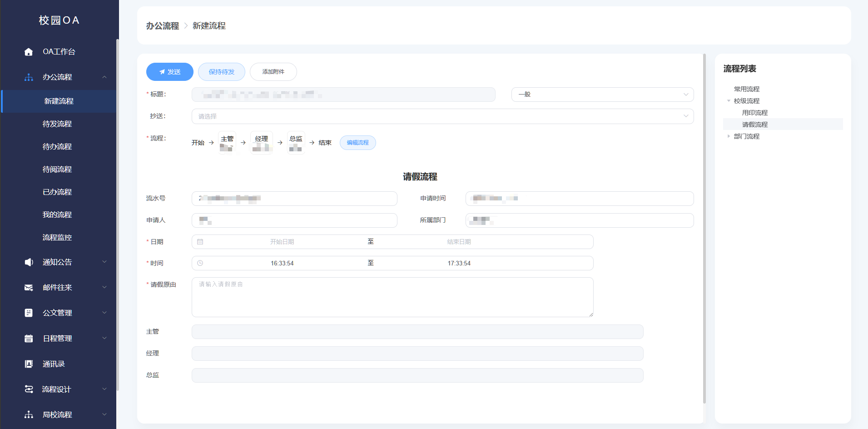The width and height of the screenshot is (868, 429).
Task: Click the 请假原由 reason textarea
Action: pos(392,297)
